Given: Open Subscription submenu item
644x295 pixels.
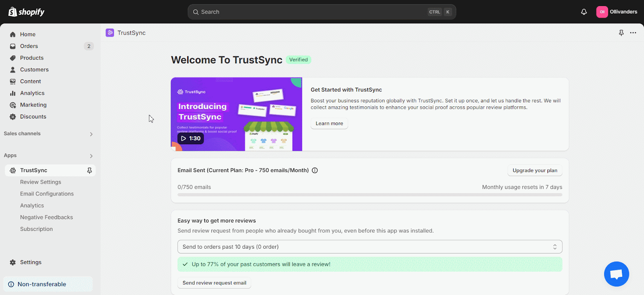Looking at the screenshot, I should coord(36,229).
